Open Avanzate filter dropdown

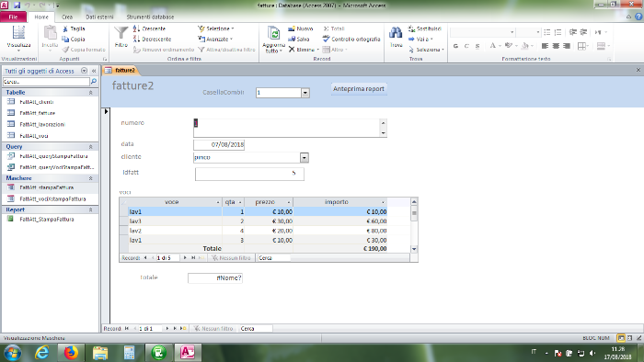coord(215,39)
